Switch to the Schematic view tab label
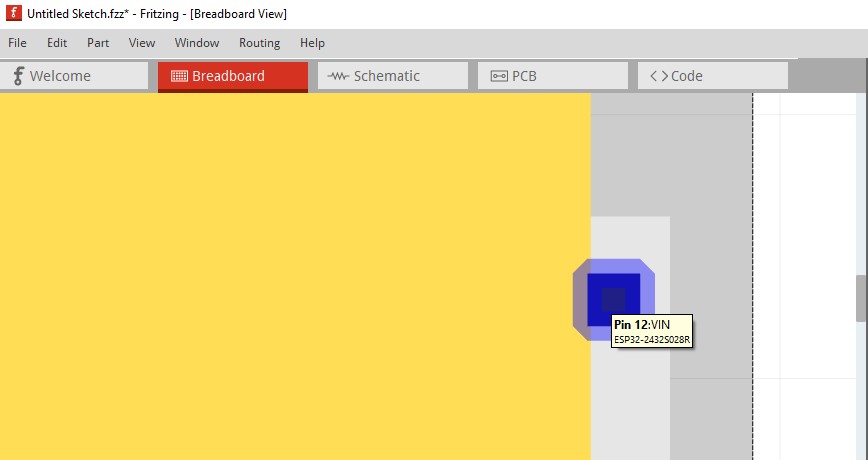 pyautogui.click(x=387, y=76)
